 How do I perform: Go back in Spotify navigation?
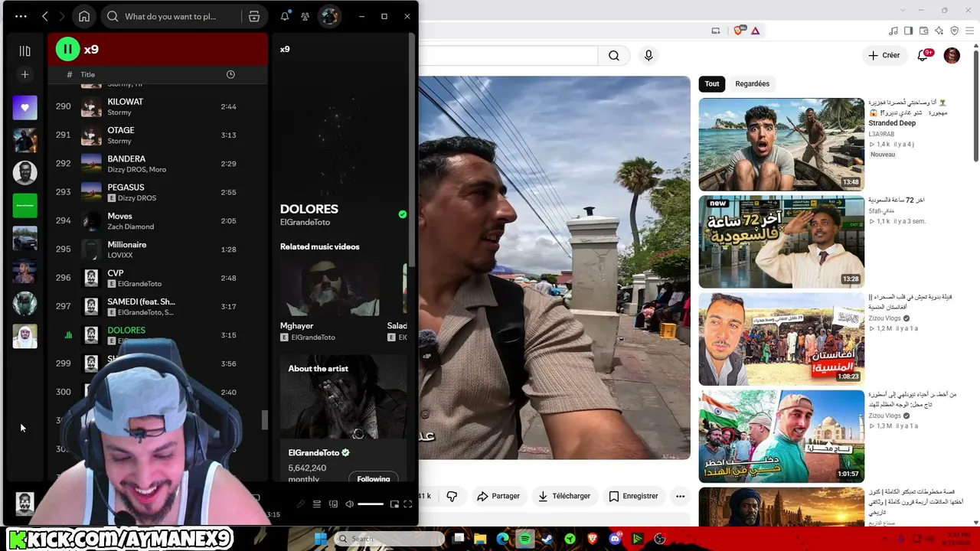45,16
